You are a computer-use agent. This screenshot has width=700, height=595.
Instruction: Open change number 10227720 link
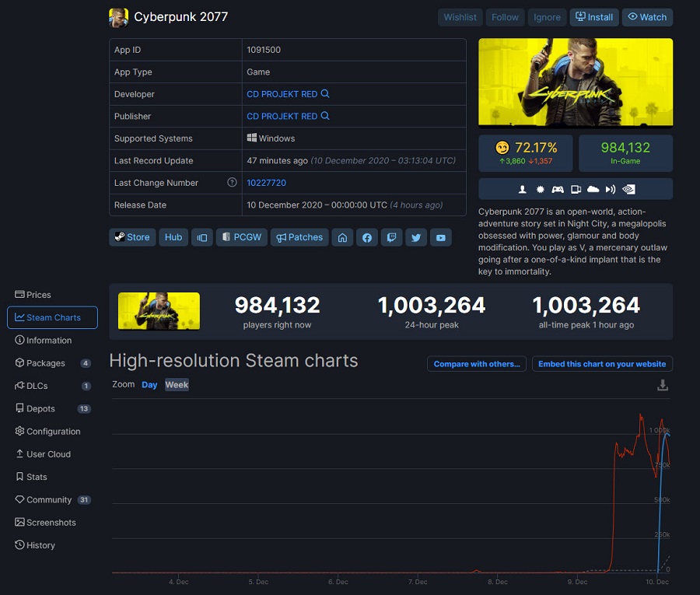[267, 183]
